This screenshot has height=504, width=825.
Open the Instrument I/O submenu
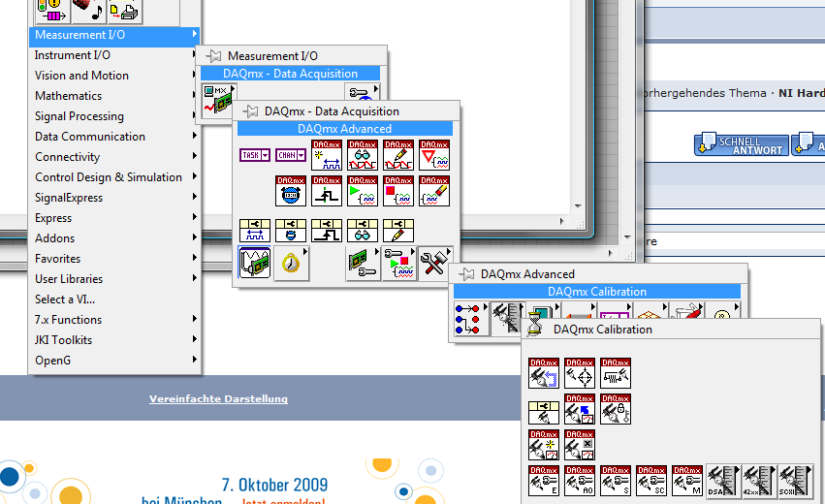pos(114,54)
